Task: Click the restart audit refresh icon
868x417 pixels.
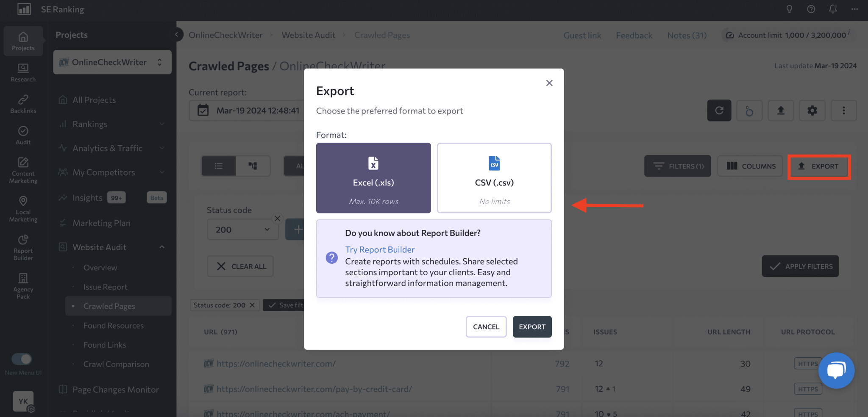Action: point(719,110)
